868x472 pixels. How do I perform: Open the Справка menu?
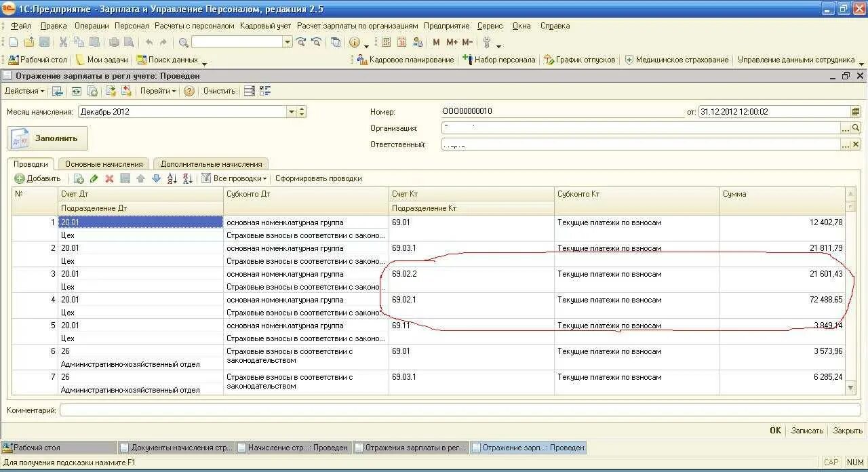[x=555, y=26]
